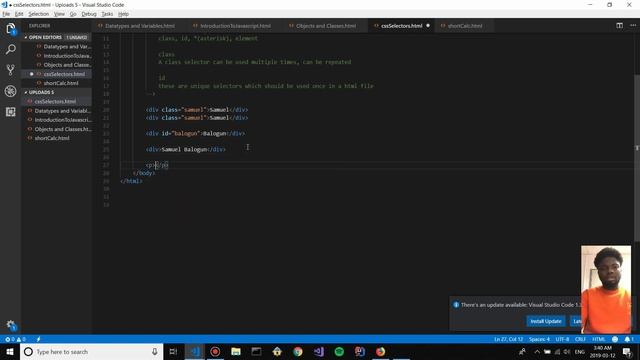Click HTML language mode selector

click(x=599, y=339)
